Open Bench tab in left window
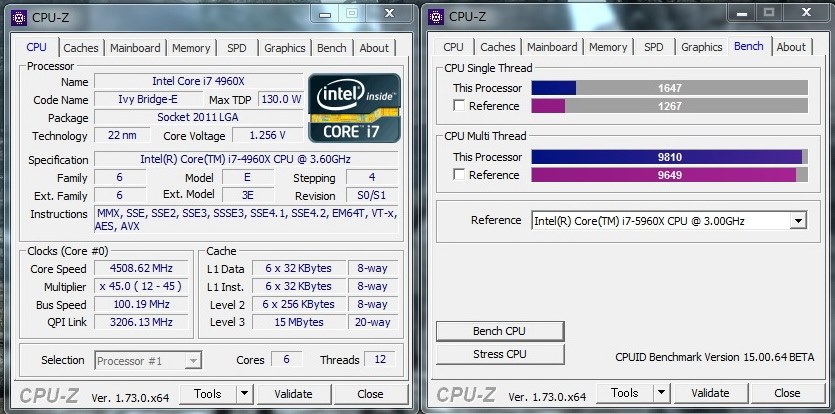 [331, 48]
